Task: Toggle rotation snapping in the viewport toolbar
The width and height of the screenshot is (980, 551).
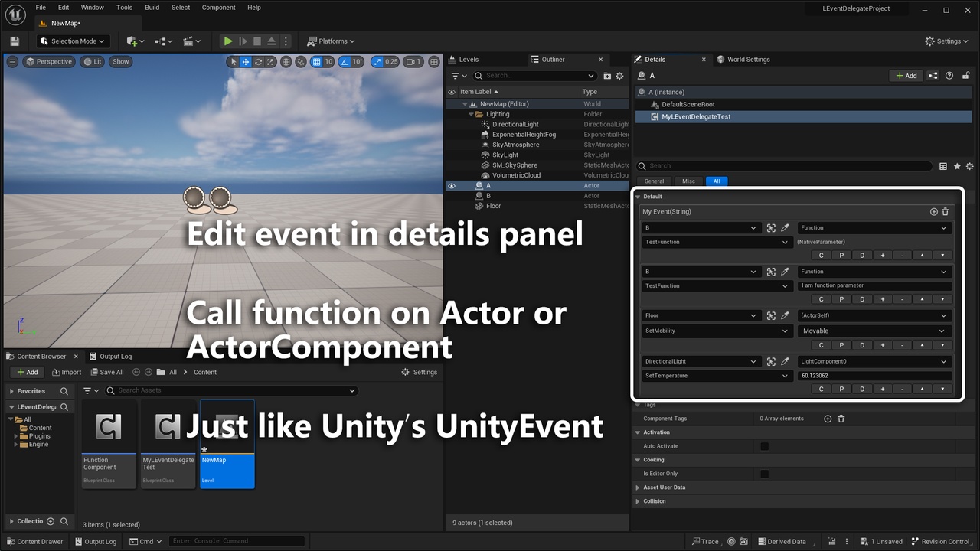Action: click(x=345, y=62)
